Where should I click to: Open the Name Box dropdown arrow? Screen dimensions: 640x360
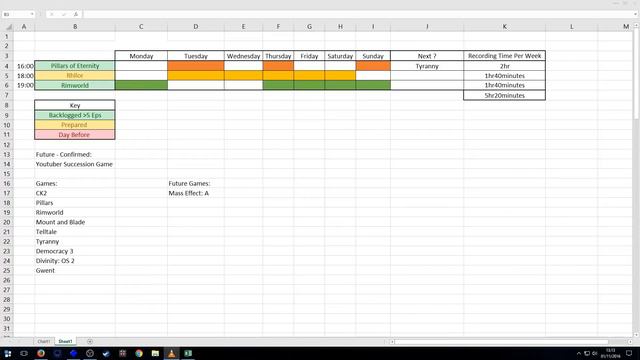pos(32,14)
